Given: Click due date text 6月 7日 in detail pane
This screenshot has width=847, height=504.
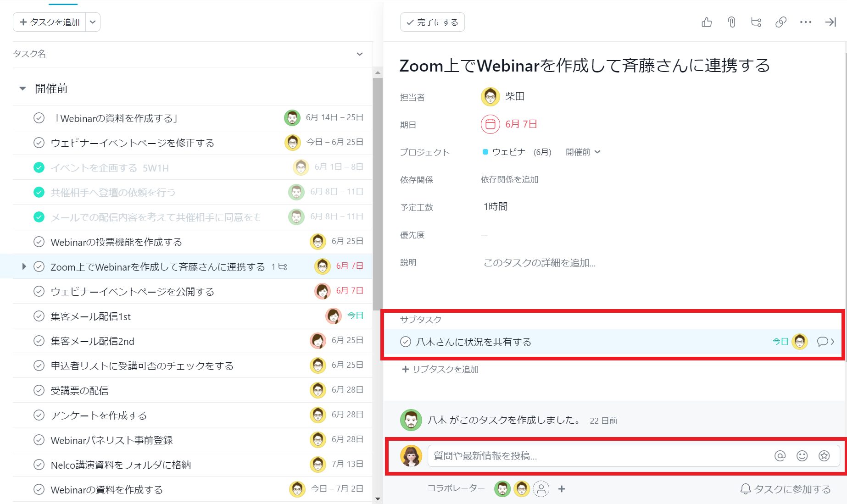Looking at the screenshot, I should click(521, 124).
